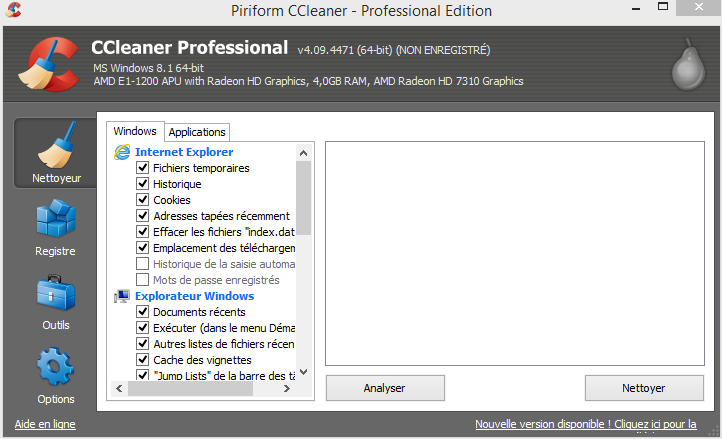Viewport: 722px width, 439px height.
Task: Uncheck Fichiers temporaires checkbox
Action: (142, 168)
